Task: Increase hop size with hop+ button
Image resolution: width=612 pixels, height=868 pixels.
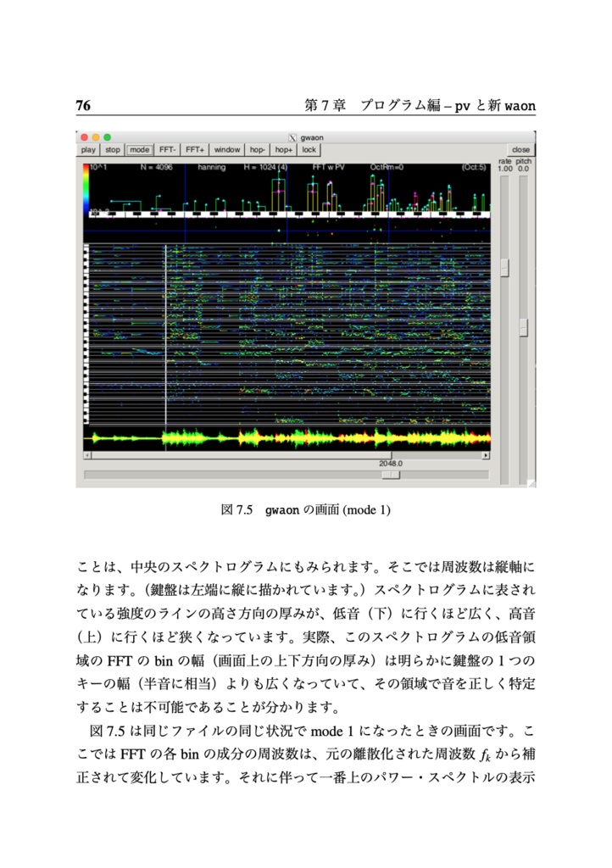Action: tap(283, 149)
